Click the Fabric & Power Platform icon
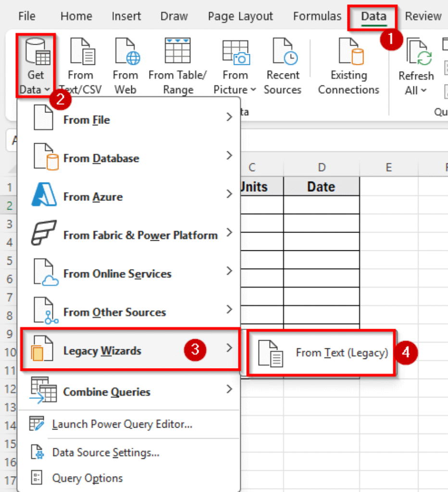This screenshot has width=448, height=492. point(44,233)
